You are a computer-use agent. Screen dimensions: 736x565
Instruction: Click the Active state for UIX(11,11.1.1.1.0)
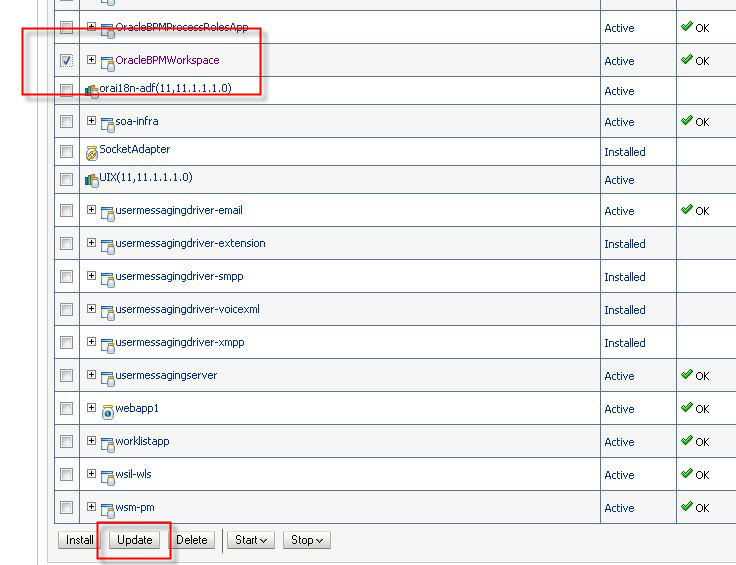(x=619, y=180)
